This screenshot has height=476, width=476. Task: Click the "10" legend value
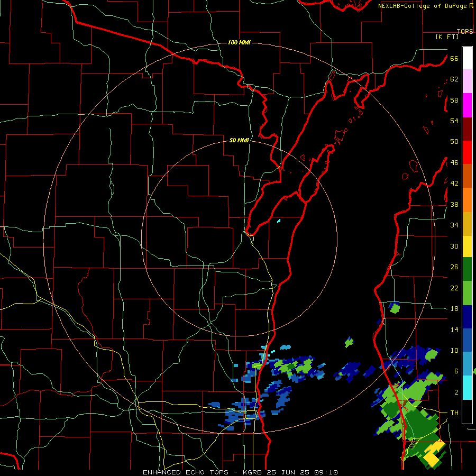(x=454, y=350)
